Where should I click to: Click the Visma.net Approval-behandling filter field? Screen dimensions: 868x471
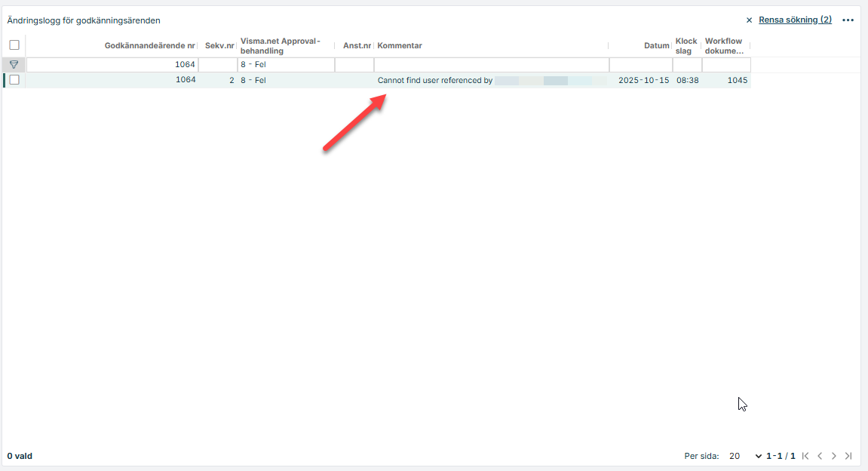click(286, 65)
